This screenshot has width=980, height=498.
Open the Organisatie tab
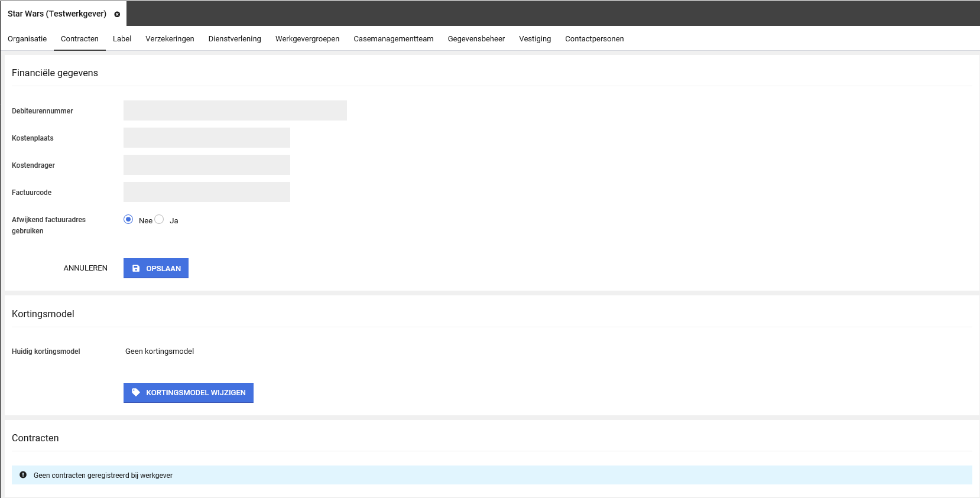pos(27,39)
